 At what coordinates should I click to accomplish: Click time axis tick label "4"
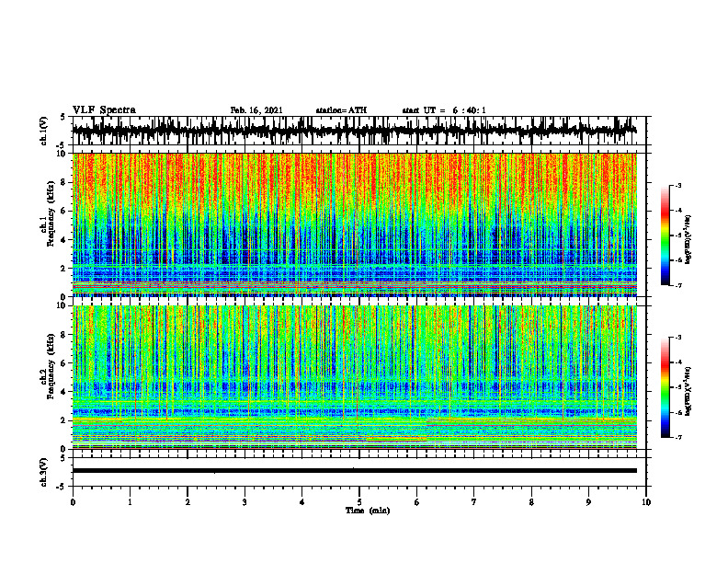[302, 502]
